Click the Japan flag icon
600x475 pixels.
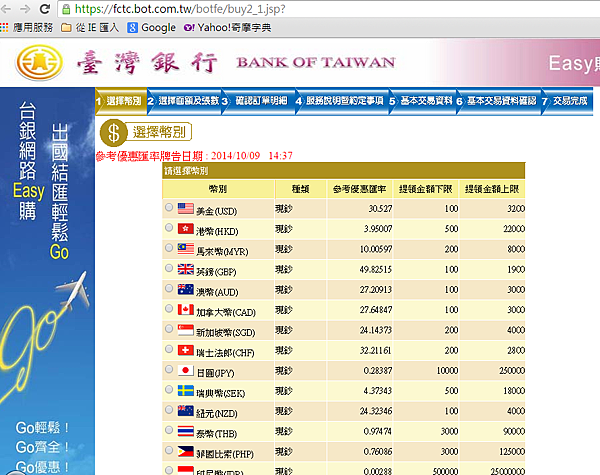pyautogui.click(x=186, y=371)
